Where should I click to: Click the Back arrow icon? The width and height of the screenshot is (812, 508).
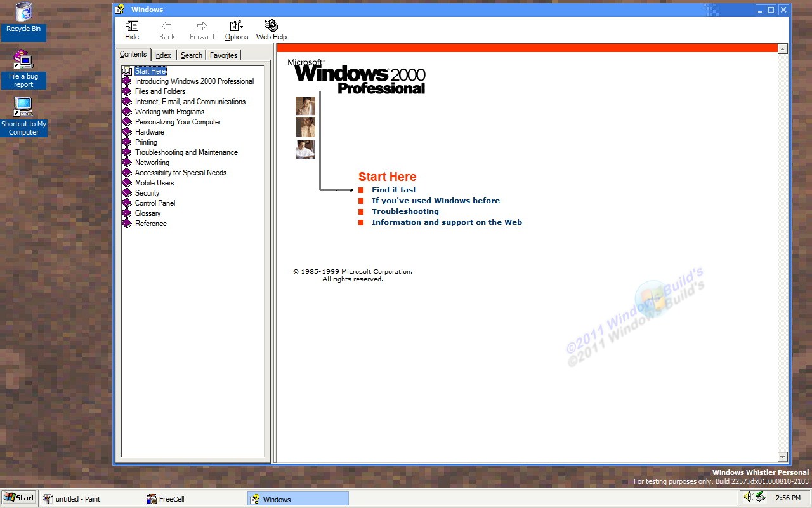pos(167,25)
